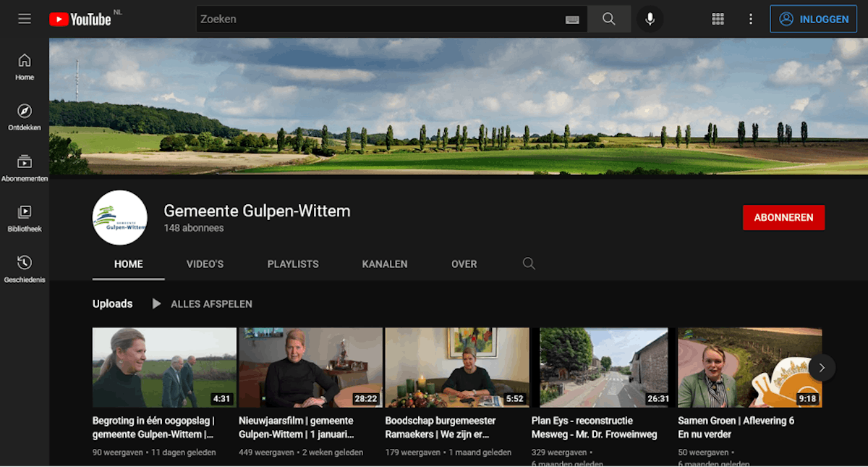This screenshot has width=868, height=467.
Task: Open Bibliotheek in the sidebar
Action: [25, 219]
